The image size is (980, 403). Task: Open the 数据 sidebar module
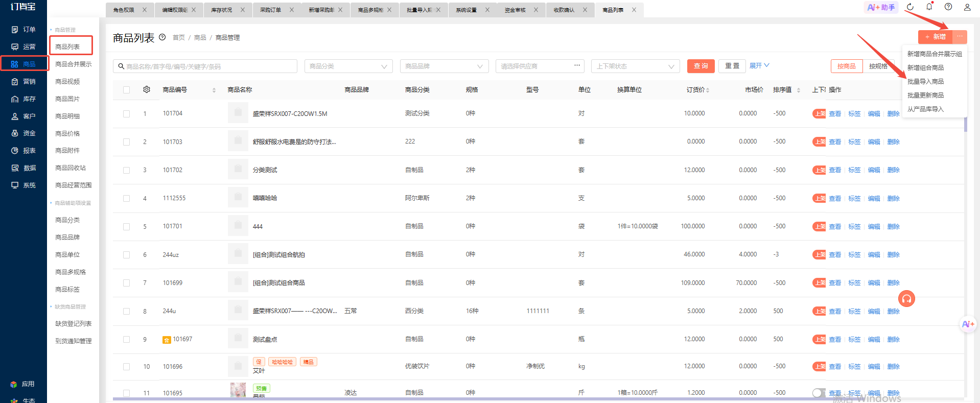tap(24, 168)
